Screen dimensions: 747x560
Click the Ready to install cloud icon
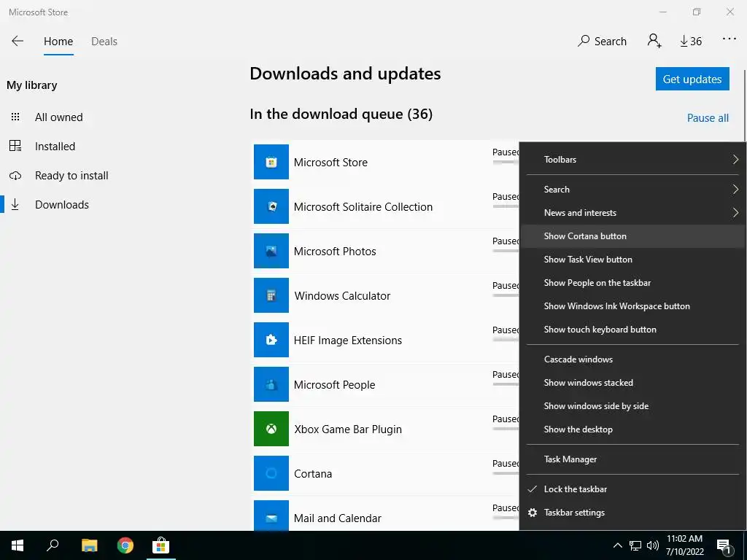(x=15, y=176)
